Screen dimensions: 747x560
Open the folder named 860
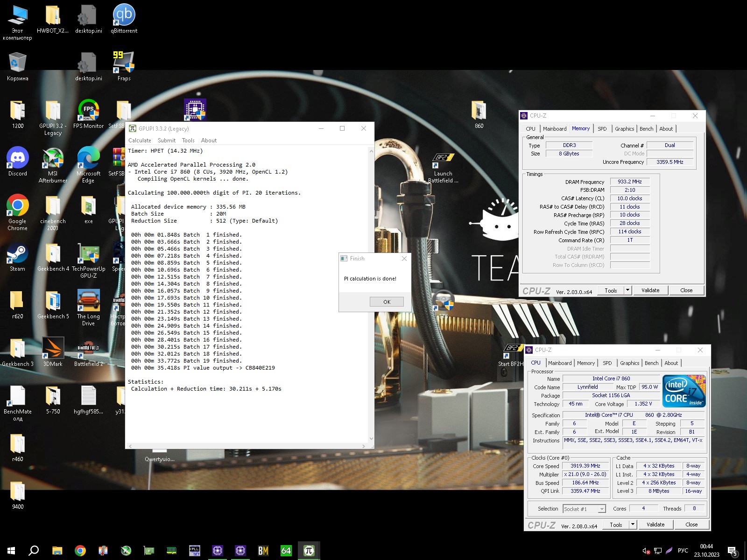479,114
